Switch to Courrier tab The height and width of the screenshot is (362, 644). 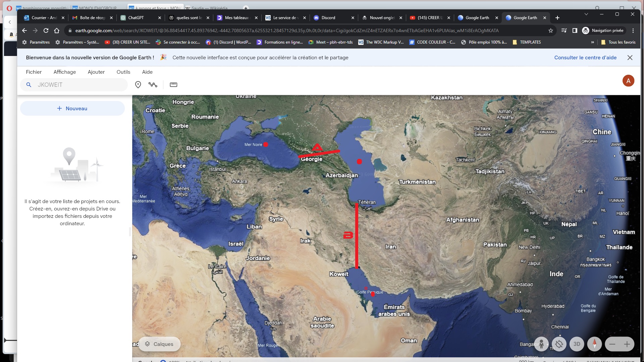click(x=44, y=18)
